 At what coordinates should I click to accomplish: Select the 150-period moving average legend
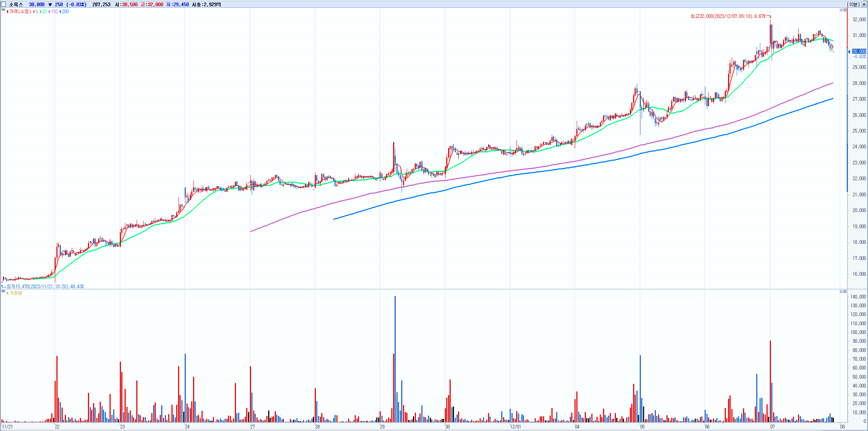(54, 11)
